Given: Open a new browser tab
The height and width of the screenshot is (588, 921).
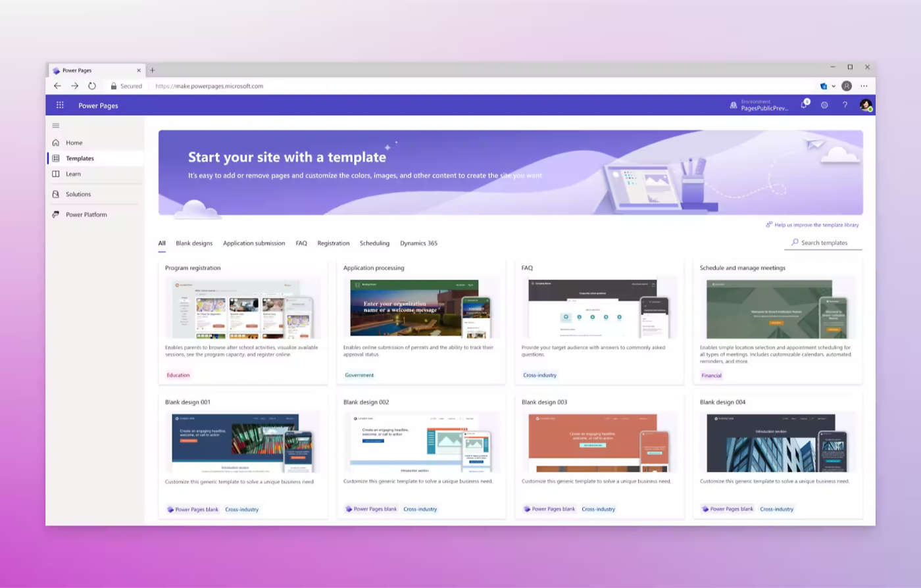Looking at the screenshot, I should [x=153, y=70].
